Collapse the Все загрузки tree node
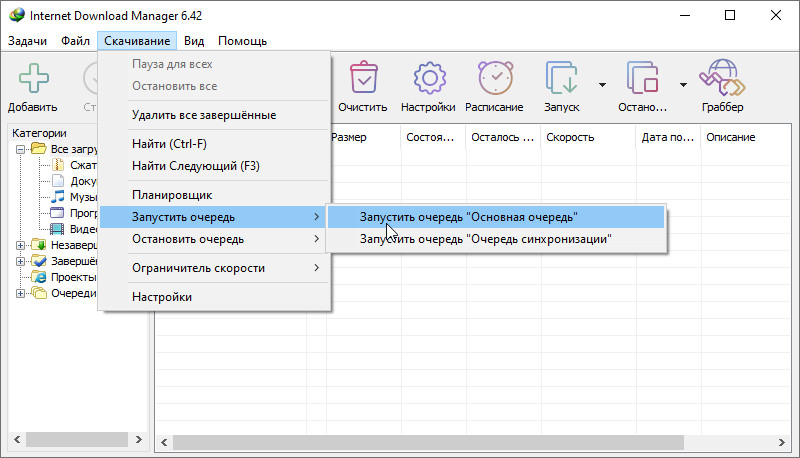 21,149
